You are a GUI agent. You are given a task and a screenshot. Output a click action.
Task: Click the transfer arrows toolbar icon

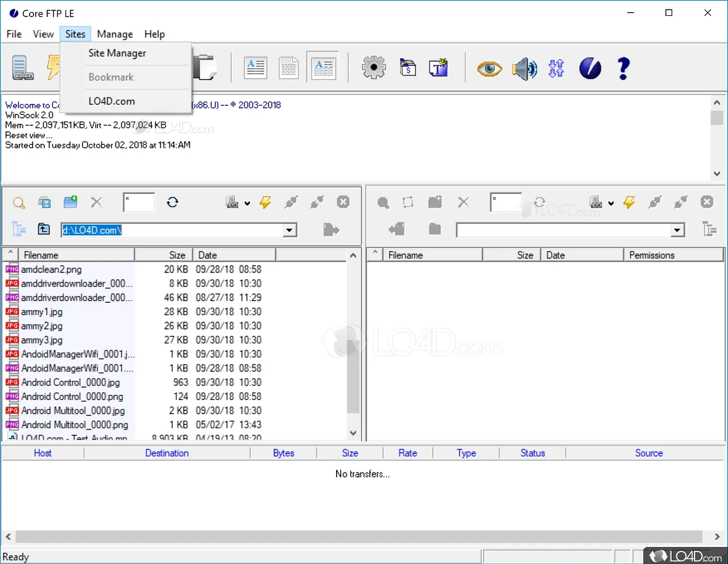tap(556, 69)
